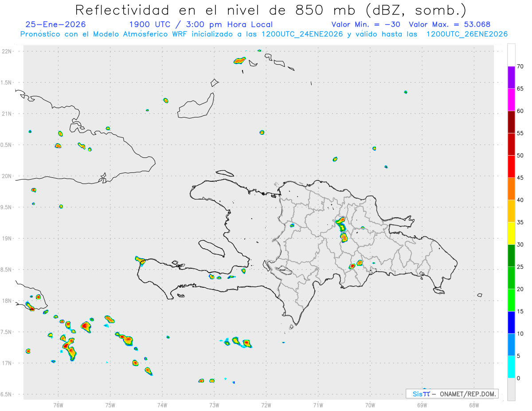Click the colorbar tick label '30'
Viewport: 532px width, 411px height.
click(x=520, y=245)
